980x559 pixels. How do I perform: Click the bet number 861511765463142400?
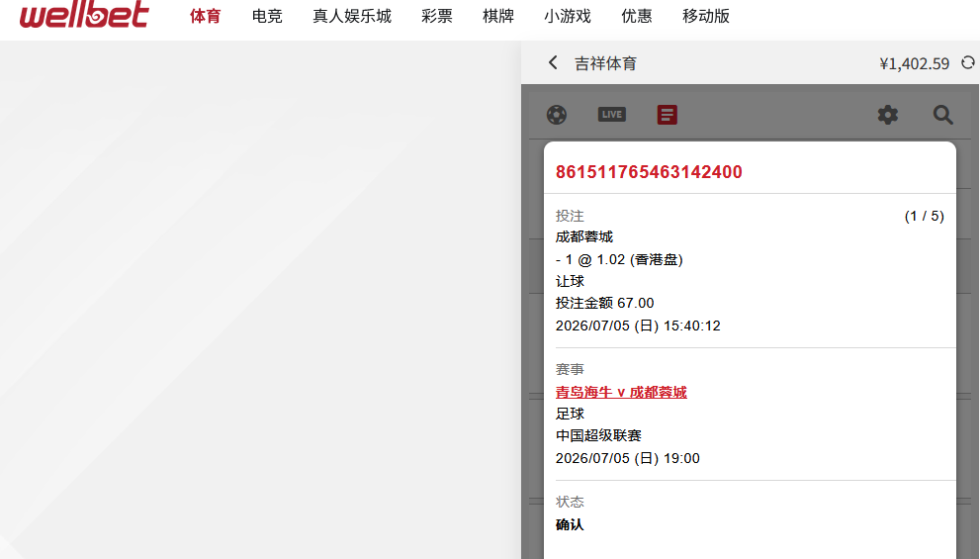649,172
